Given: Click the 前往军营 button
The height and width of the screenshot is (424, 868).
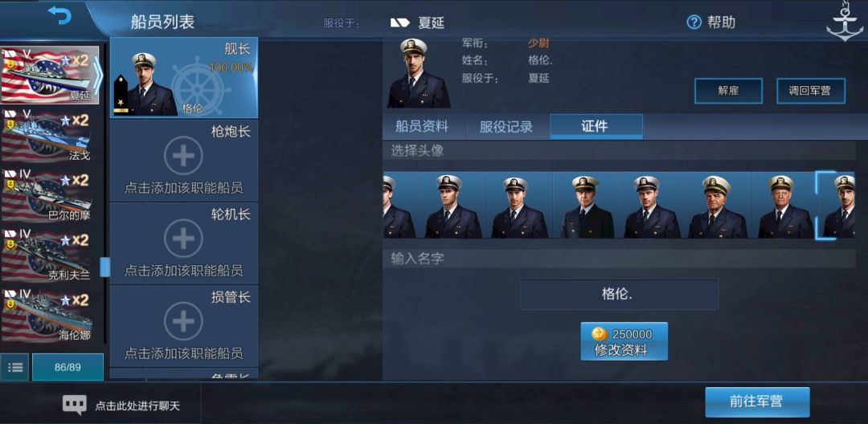Looking at the screenshot, I should coord(757,402).
